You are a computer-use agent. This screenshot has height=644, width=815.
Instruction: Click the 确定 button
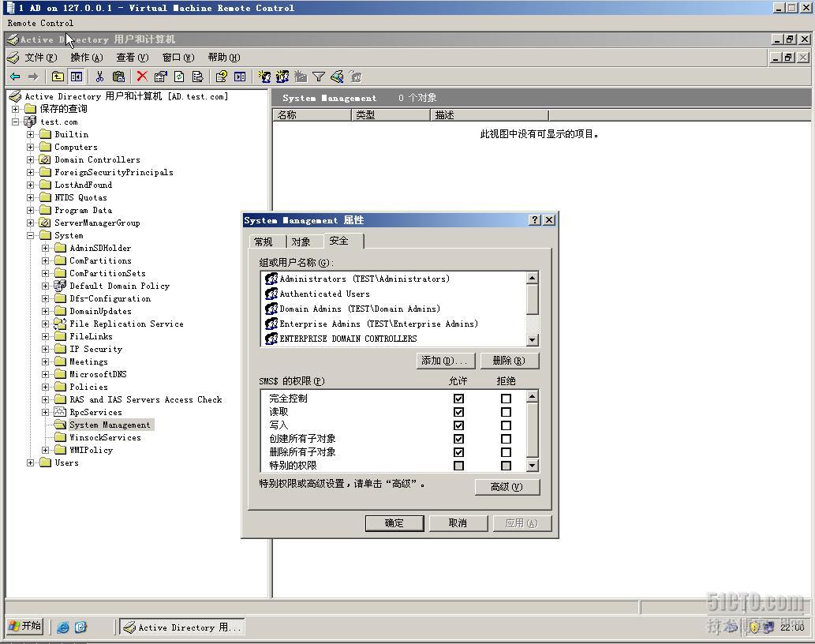pyautogui.click(x=394, y=523)
